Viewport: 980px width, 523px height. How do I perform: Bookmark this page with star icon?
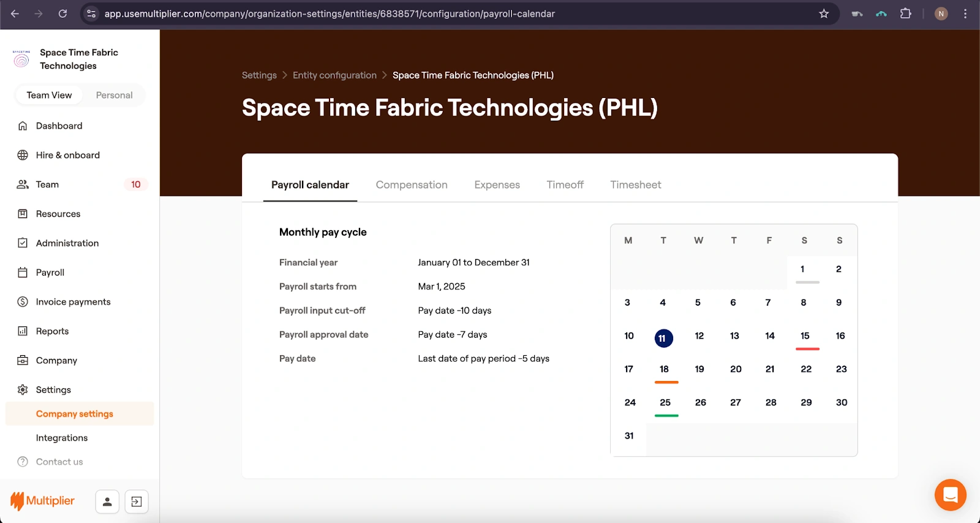tap(824, 13)
